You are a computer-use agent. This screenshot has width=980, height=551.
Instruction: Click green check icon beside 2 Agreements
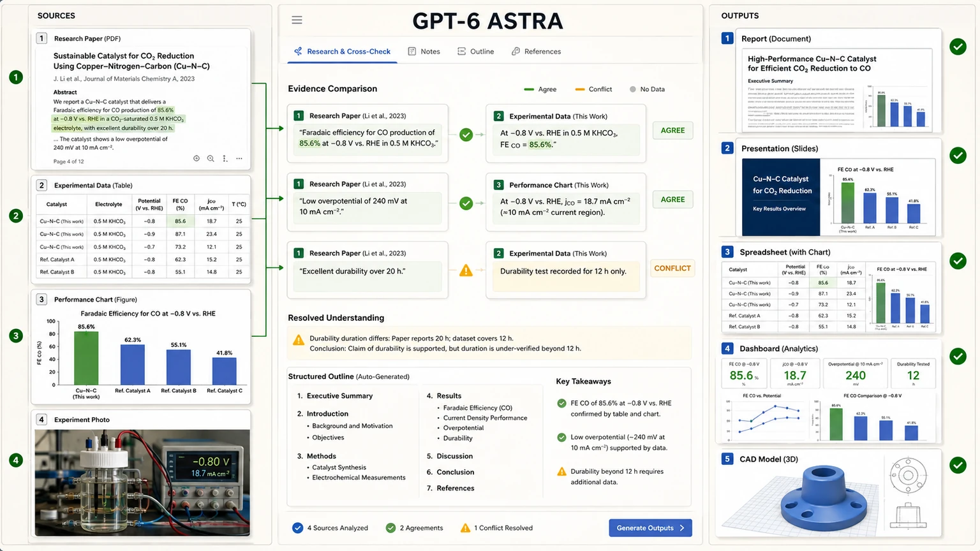point(390,527)
